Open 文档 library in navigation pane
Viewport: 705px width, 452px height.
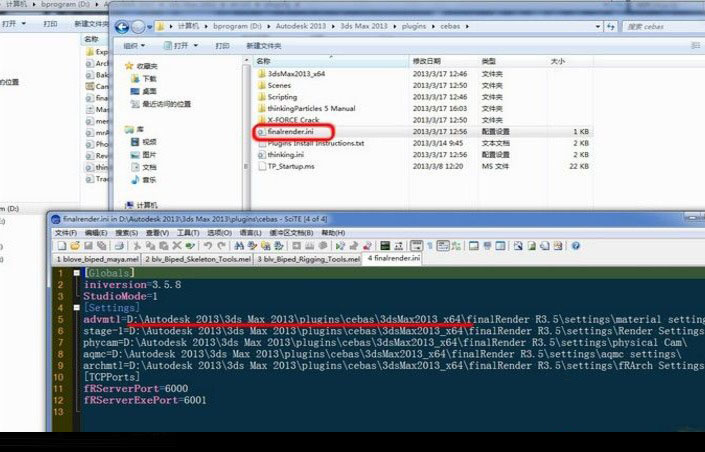point(144,167)
